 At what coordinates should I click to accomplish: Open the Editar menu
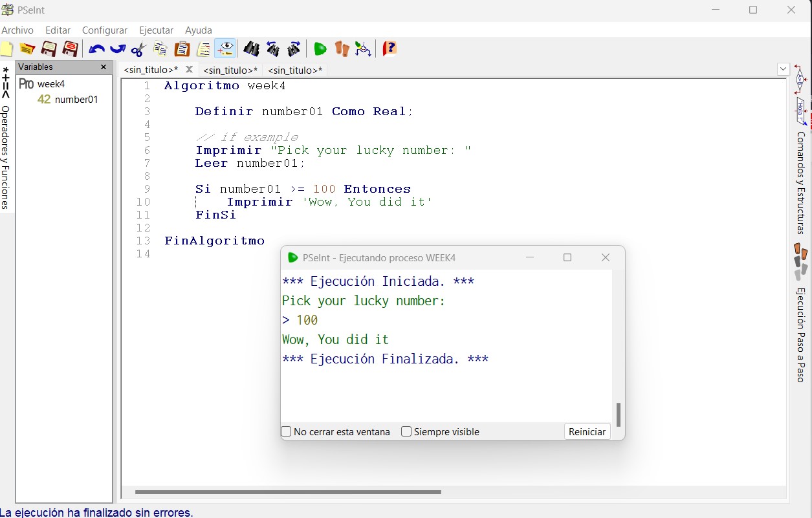point(58,30)
